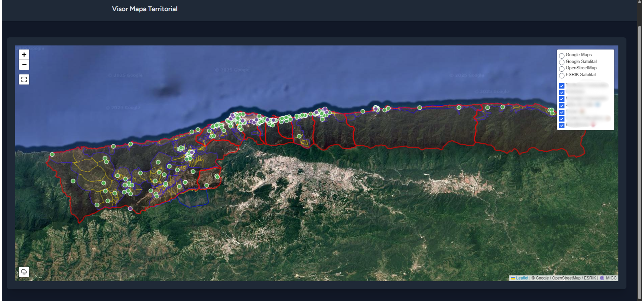
Task: Uncheck the topmost overlay layer checkbox
Action: tap(562, 86)
